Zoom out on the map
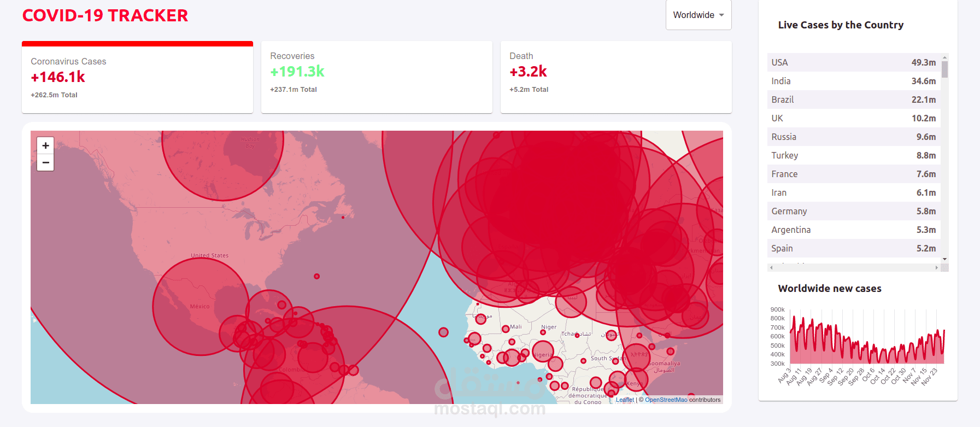This screenshot has height=427, width=980. click(45, 162)
